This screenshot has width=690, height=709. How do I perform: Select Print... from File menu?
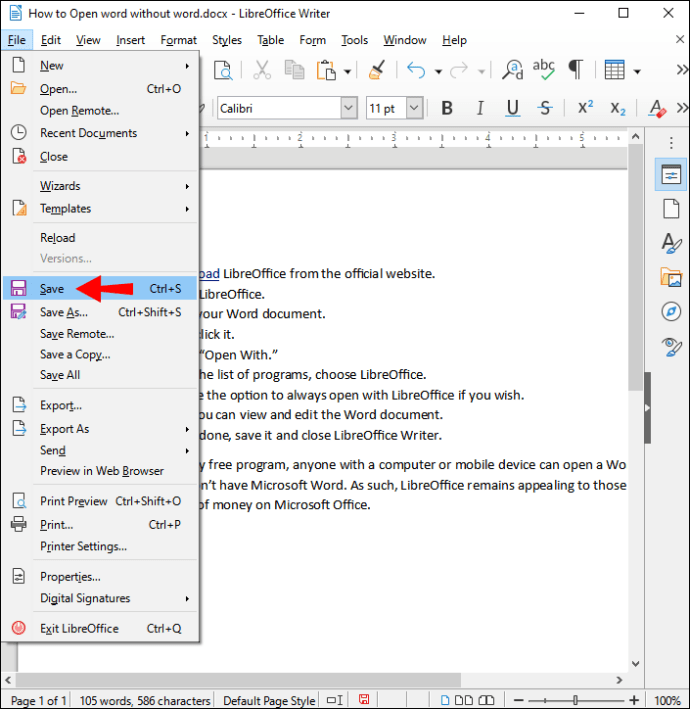100,525
